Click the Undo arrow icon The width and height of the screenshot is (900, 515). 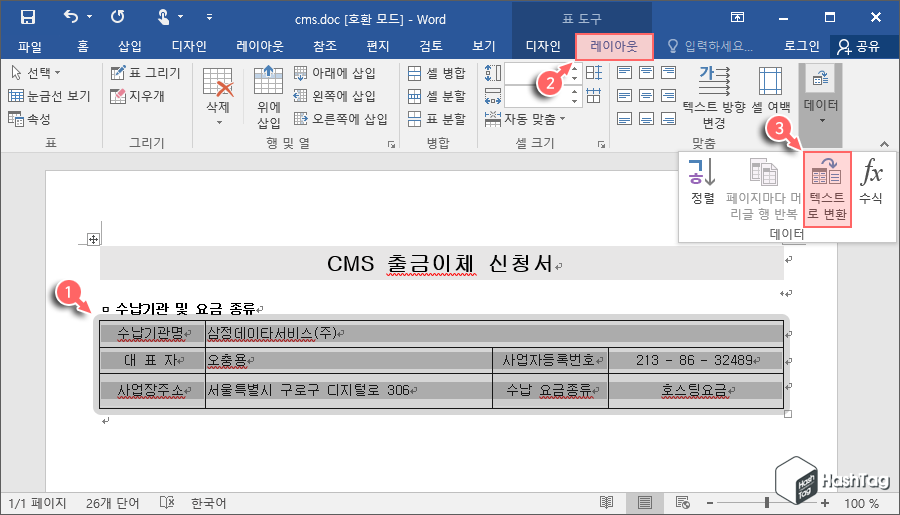71,17
